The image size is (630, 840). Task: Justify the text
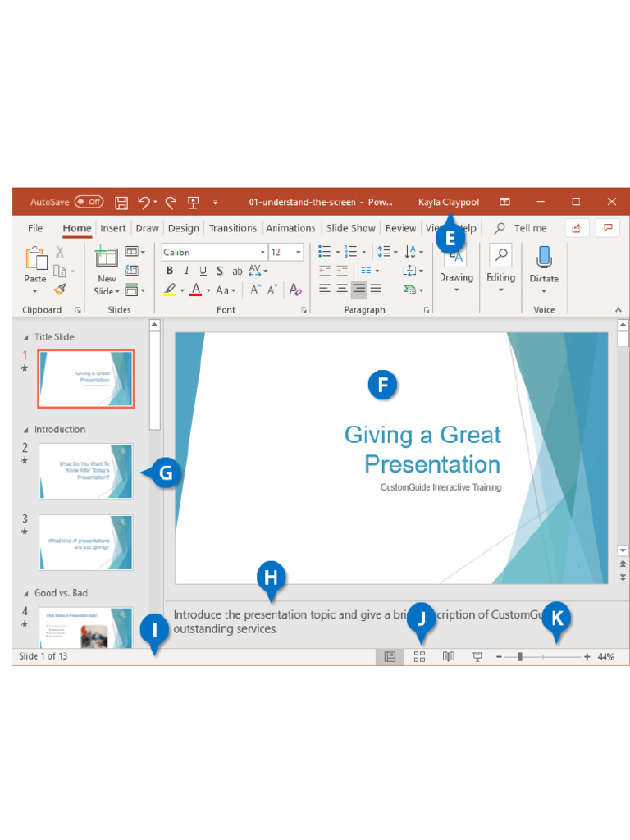(376, 290)
